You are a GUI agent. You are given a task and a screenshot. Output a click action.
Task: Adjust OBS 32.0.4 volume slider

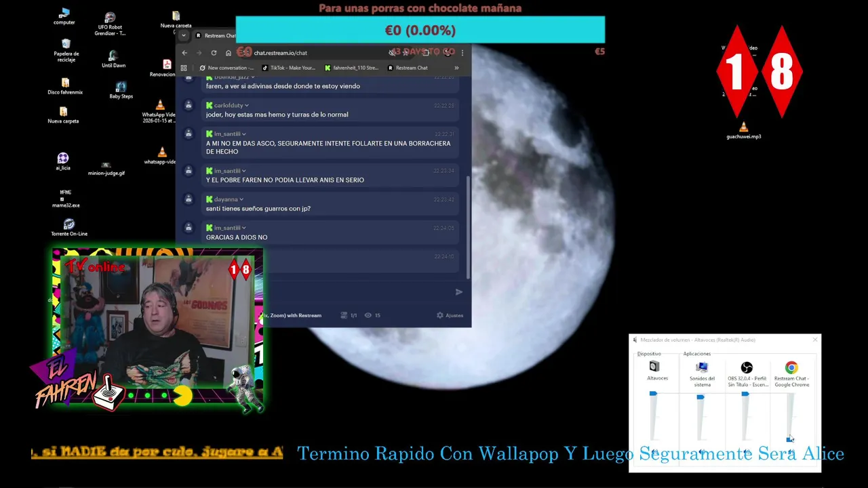pos(745,394)
